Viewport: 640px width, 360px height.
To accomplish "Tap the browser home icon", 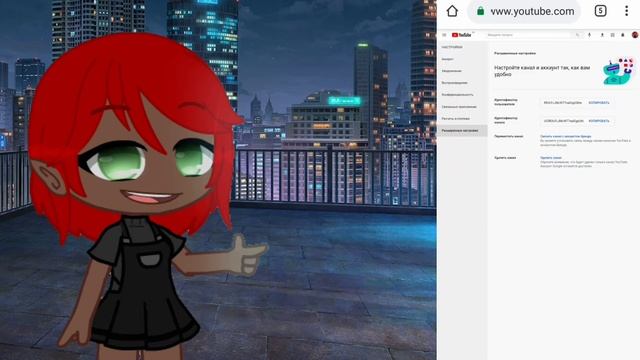I will coord(452,11).
